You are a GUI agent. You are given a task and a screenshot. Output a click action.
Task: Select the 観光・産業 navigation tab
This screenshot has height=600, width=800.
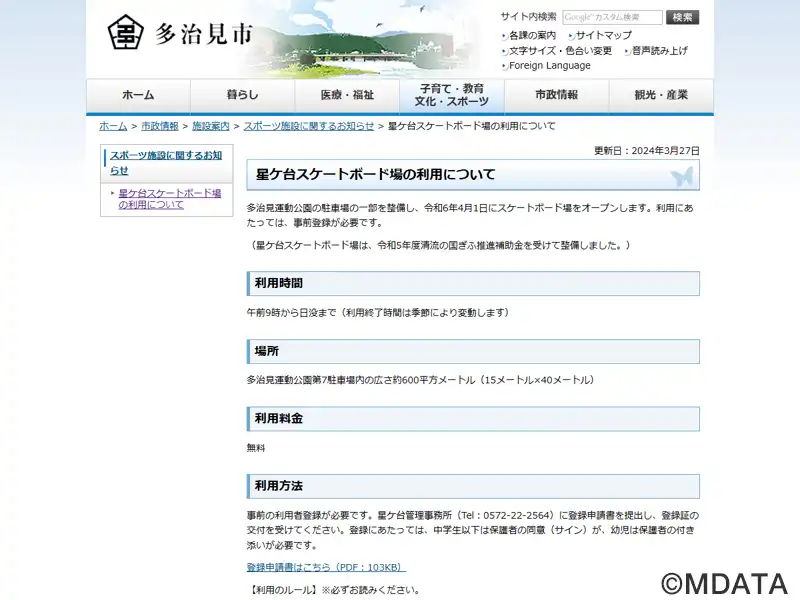click(661, 95)
